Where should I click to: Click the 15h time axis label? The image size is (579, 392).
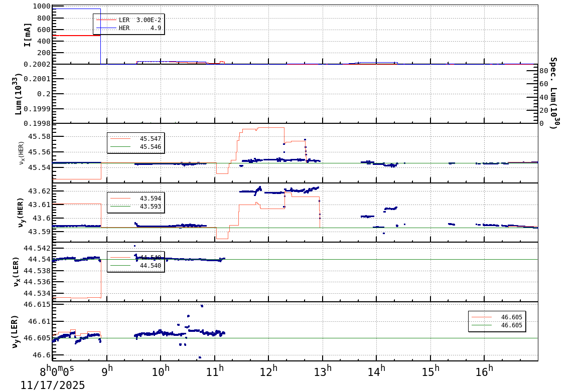(x=430, y=371)
